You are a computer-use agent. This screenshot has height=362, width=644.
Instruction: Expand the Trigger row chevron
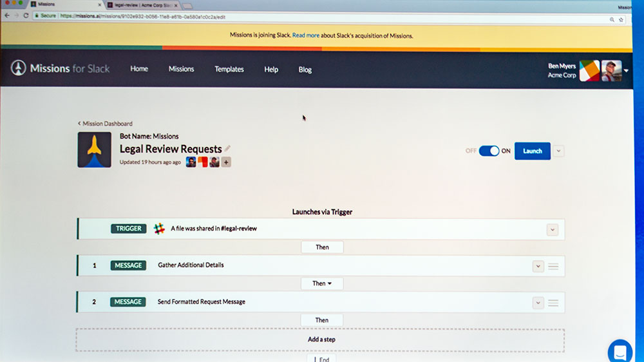point(552,229)
